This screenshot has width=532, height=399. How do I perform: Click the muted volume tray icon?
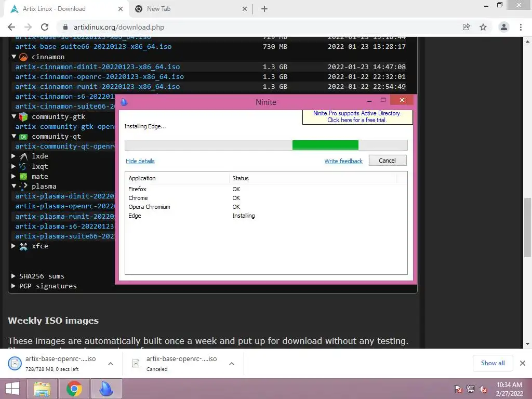coord(483,389)
